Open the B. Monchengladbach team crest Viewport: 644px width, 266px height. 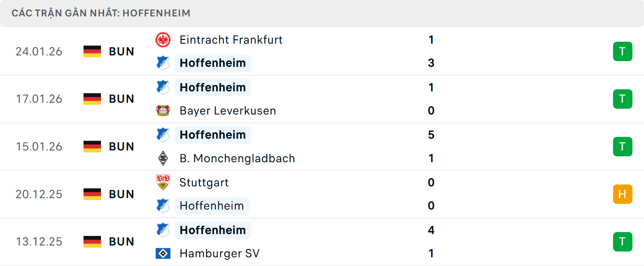pyautogui.click(x=163, y=158)
